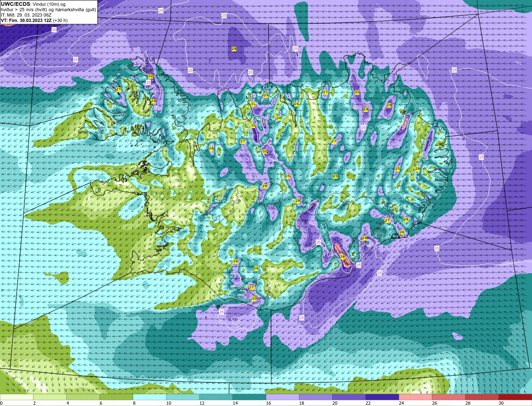Choose the dark teal band between 14 and 16
The height and width of the screenshot is (406, 532).
point(249,397)
